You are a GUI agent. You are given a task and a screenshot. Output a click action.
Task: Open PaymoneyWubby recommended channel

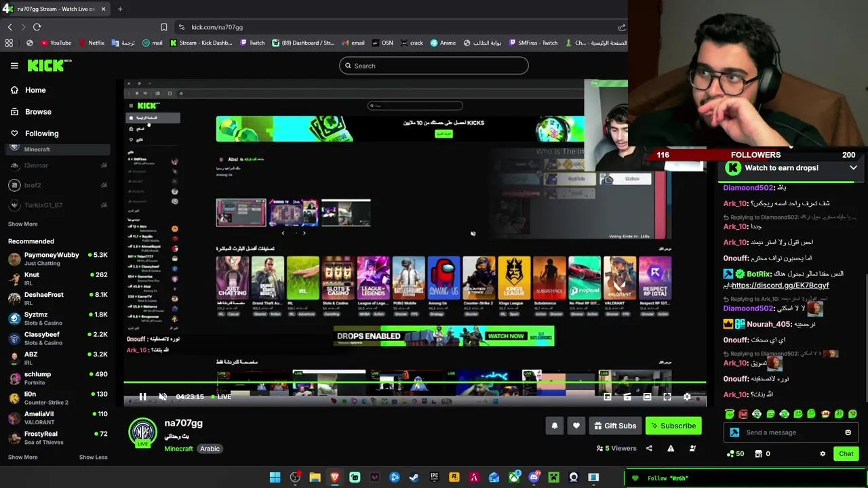coord(58,259)
